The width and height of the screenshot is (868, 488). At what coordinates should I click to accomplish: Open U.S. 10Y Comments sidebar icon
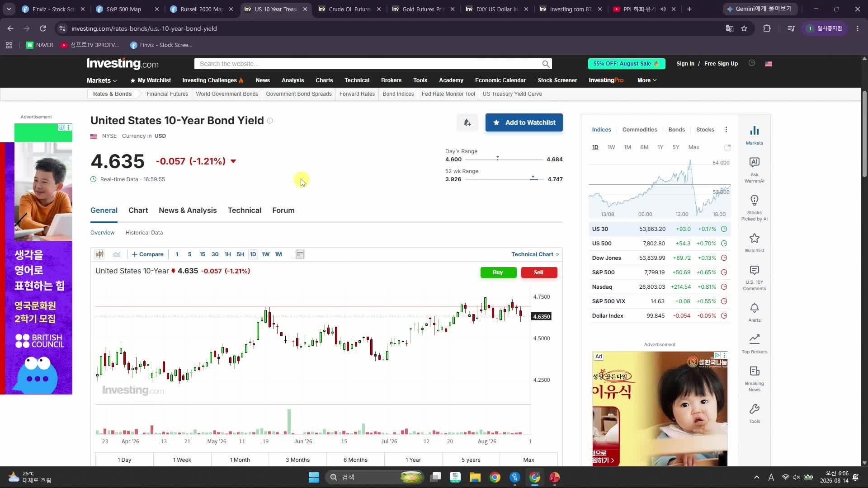[754, 278]
